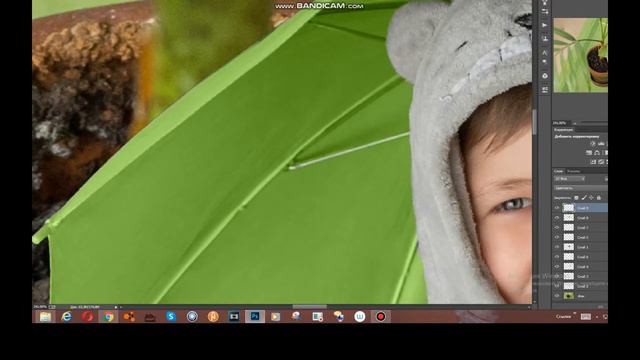Click the Navigator preview thumbnail of plant

(580, 55)
